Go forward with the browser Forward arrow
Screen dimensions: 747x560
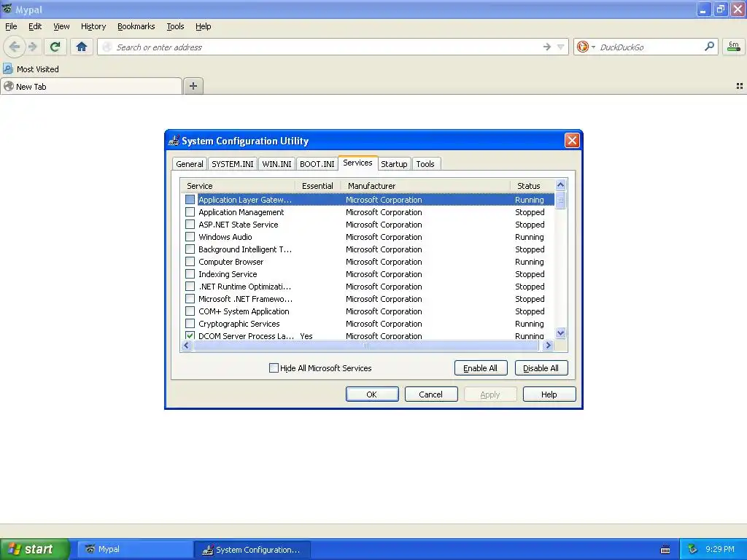pos(32,47)
